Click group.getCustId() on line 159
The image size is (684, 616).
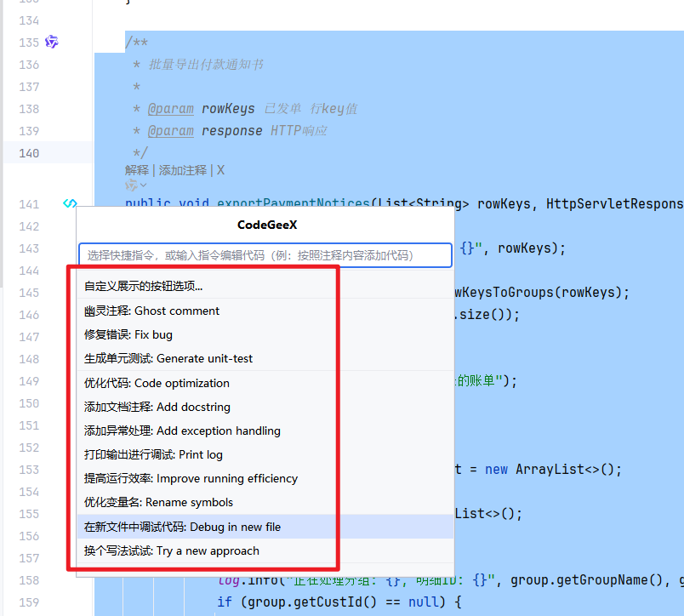coord(312,602)
